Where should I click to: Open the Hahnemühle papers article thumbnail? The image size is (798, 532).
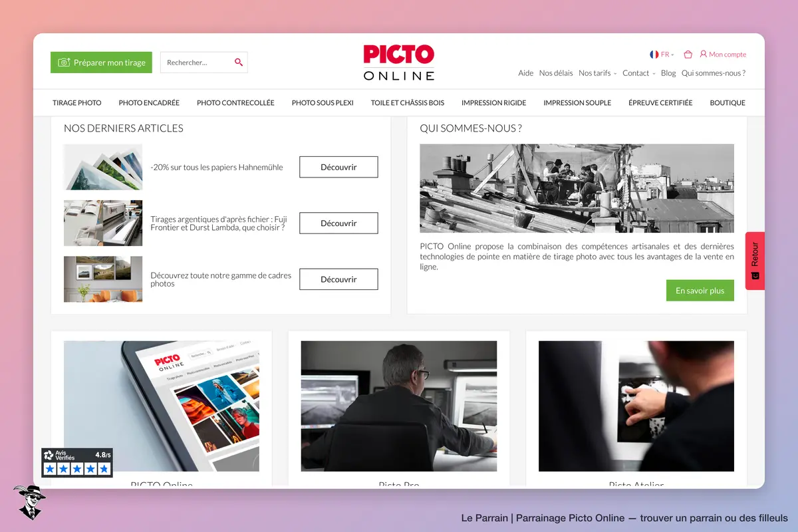(103, 167)
